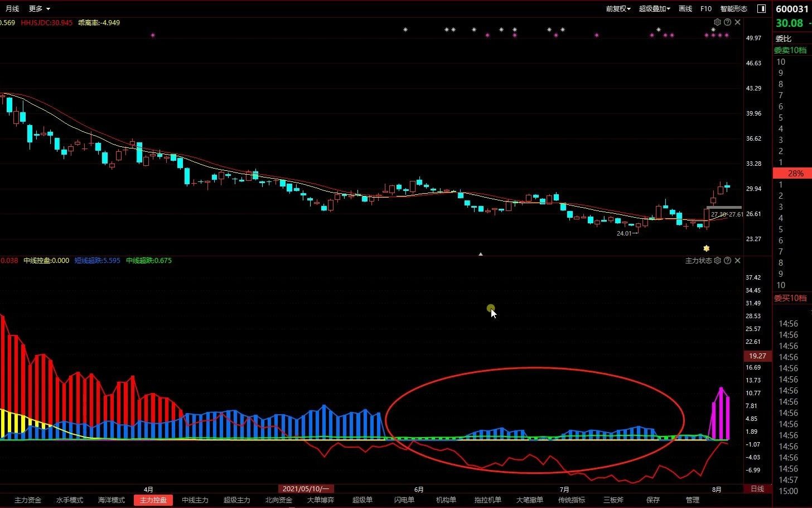Click the 乖离率:-4.949 indicator label
The image size is (812, 508).
tap(99, 23)
